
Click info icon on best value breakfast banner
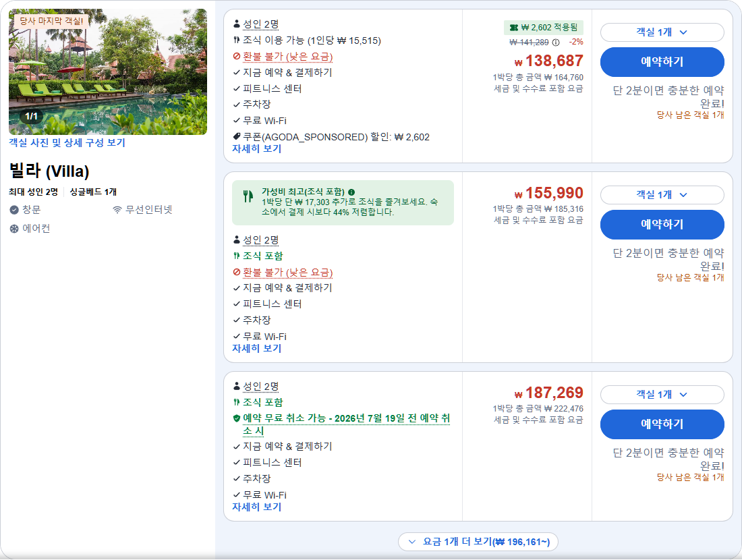(351, 192)
